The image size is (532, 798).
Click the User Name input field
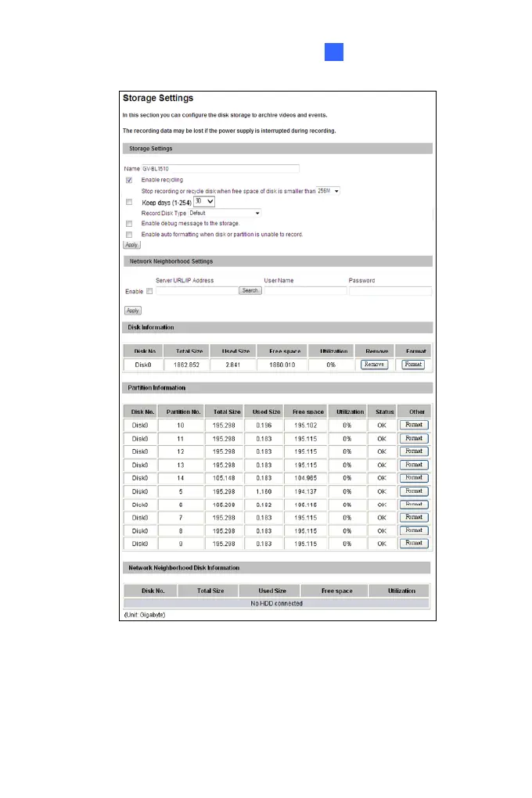tap(305, 291)
